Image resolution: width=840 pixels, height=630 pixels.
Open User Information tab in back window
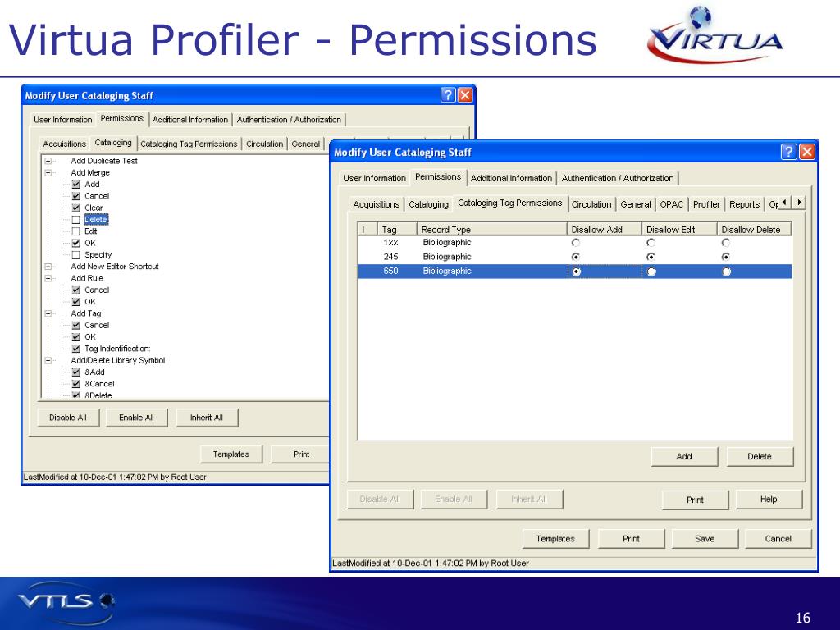[x=62, y=120]
